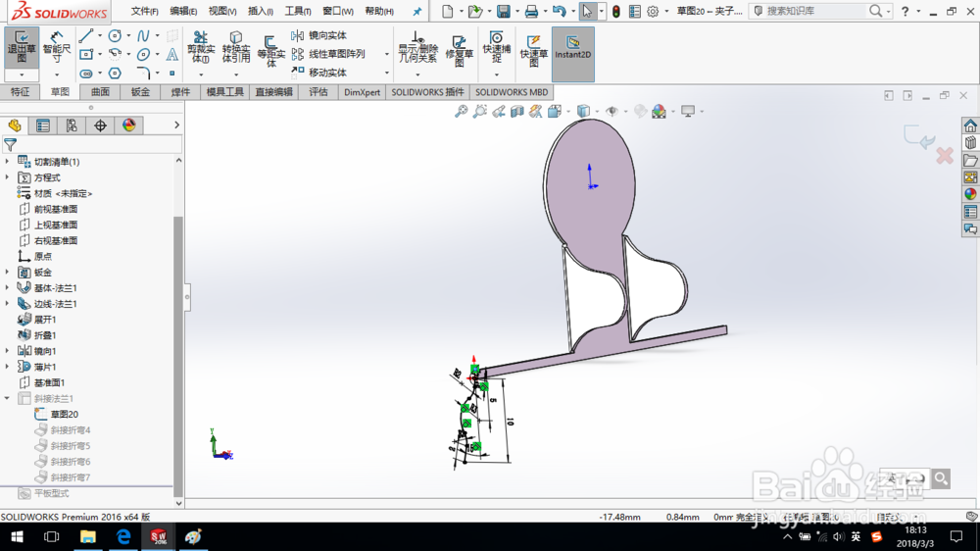Click the 搜索知识库 search field
The image size is (980, 551).
coord(815,11)
